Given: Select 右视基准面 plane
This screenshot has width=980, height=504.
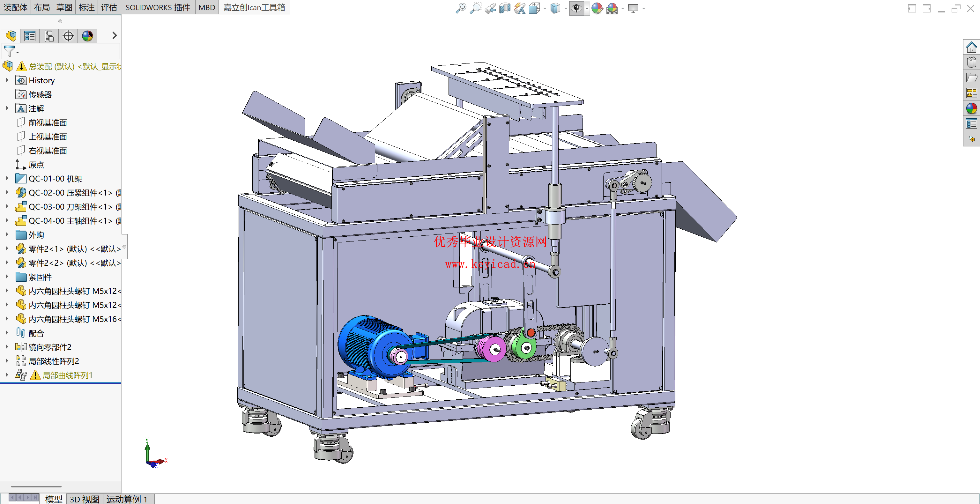Looking at the screenshot, I should click(42, 151).
